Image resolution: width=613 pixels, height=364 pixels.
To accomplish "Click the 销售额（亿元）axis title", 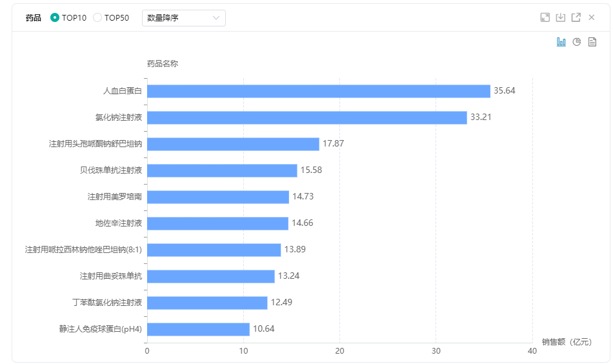I will click(x=567, y=342).
